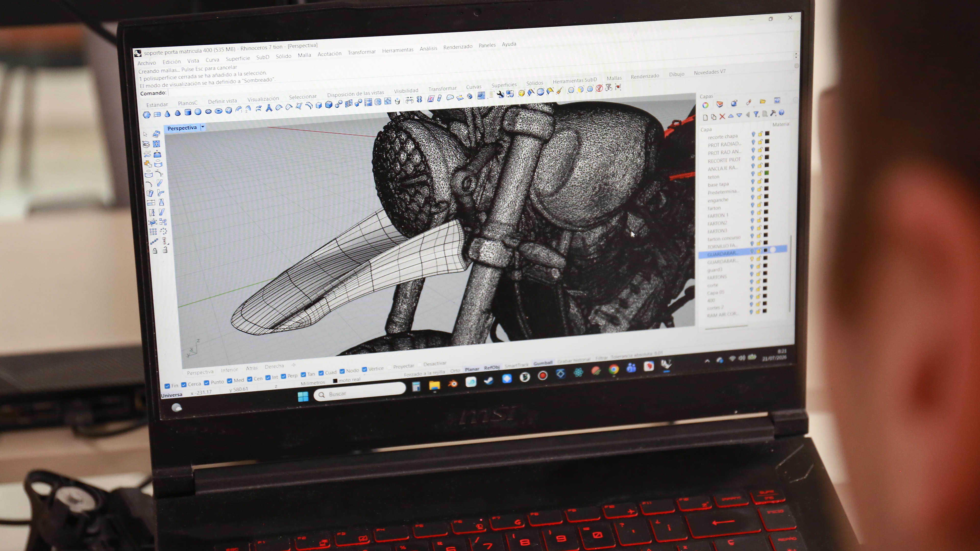Image resolution: width=980 pixels, height=551 pixels.
Task: Toggle the Nodo object snap checkbox
Action: point(342,371)
